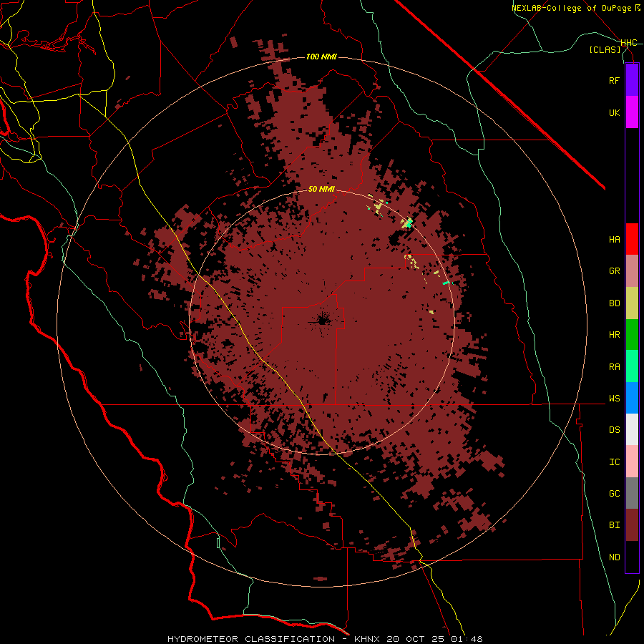Click the 50 NMI range ring label
644x644 pixels.
point(321,189)
